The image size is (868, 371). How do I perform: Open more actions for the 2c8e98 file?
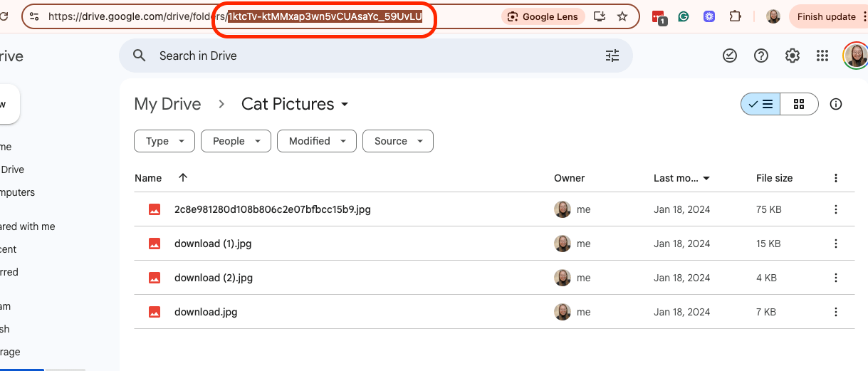tap(836, 209)
